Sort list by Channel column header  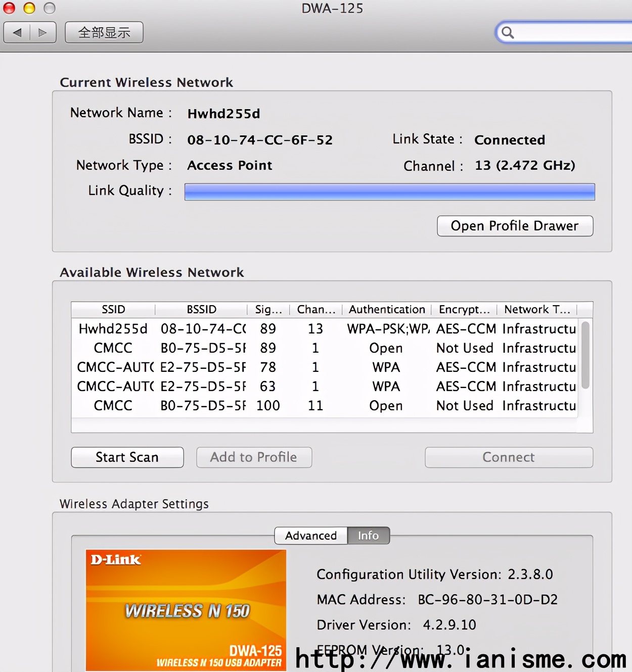(x=316, y=309)
